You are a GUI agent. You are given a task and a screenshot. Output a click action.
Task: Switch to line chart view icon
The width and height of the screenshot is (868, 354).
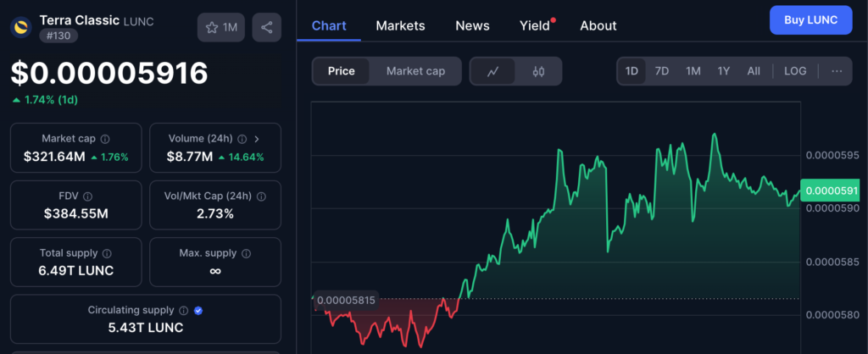(x=493, y=71)
